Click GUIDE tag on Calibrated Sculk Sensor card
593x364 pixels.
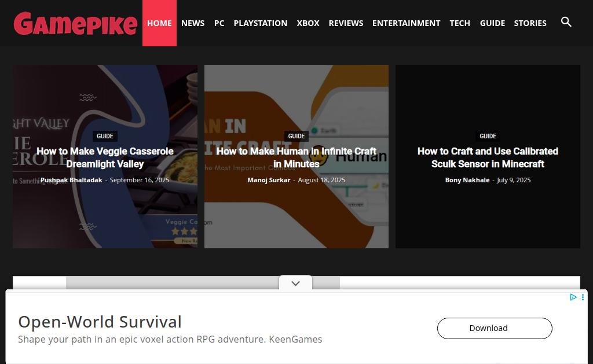point(488,136)
